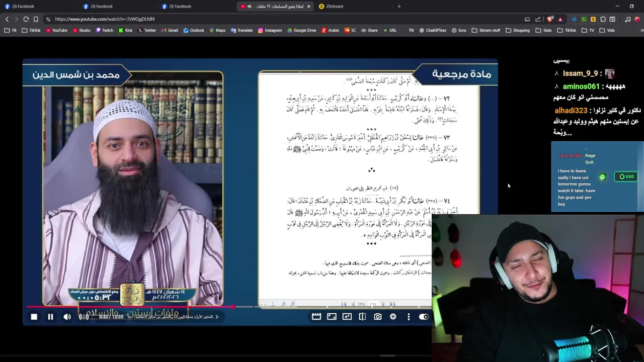Screen dimensions: 644x362
Task: Open the site information icon beside the URL
Action: point(48,19)
